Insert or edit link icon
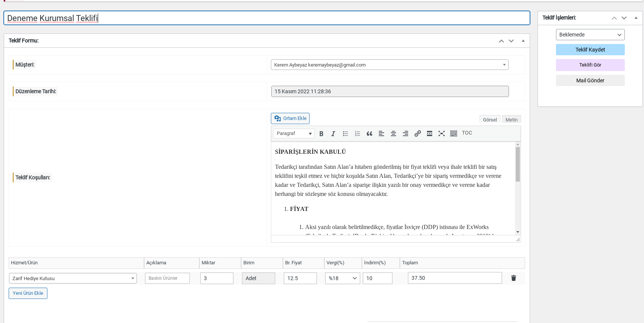 418,133
